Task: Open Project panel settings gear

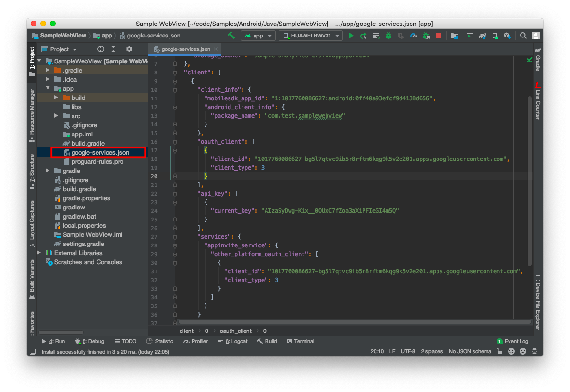Action: 129,49
